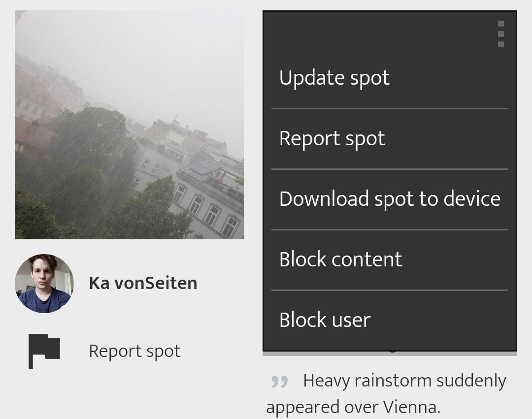
Task: Open the Ka vonSeiten username link
Action: pyautogui.click(x=143, y=283)
